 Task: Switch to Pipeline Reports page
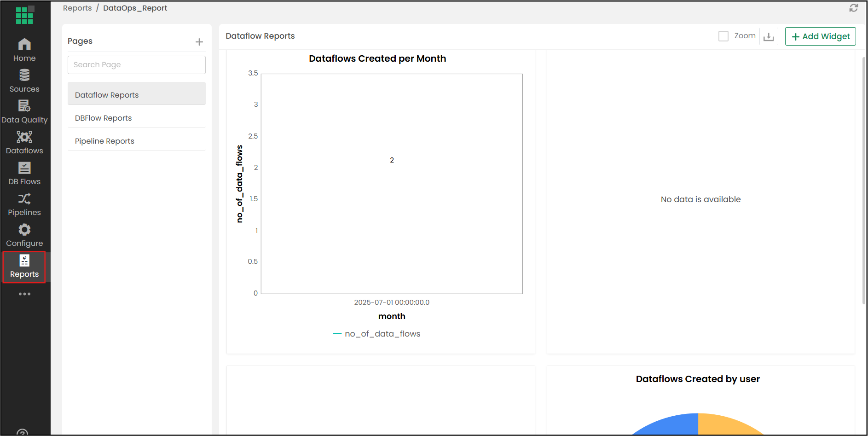click(137, 141)
